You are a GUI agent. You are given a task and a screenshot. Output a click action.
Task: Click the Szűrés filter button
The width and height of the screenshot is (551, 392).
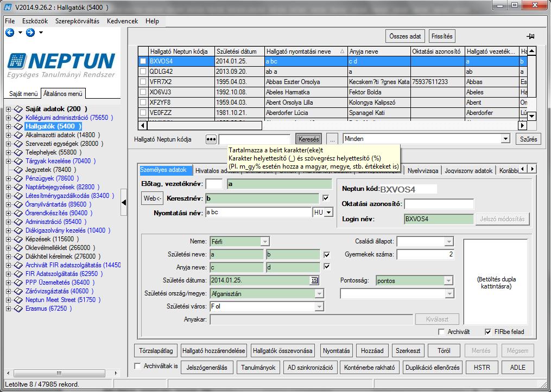click(x=529, y=139)
